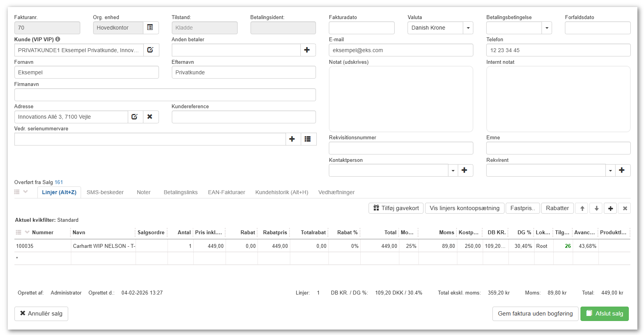Click the edit icon next to Adresse
This screenshot has height=335, width=644.
[x=135, y=117]
